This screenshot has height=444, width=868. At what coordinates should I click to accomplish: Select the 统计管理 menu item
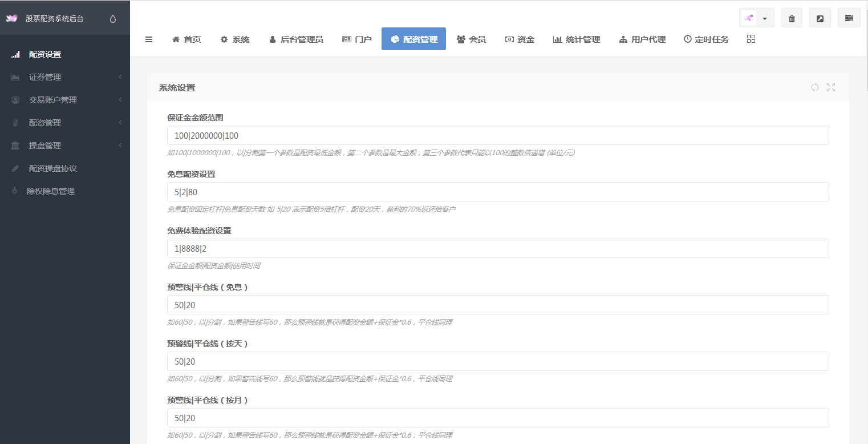coord(577,39)
